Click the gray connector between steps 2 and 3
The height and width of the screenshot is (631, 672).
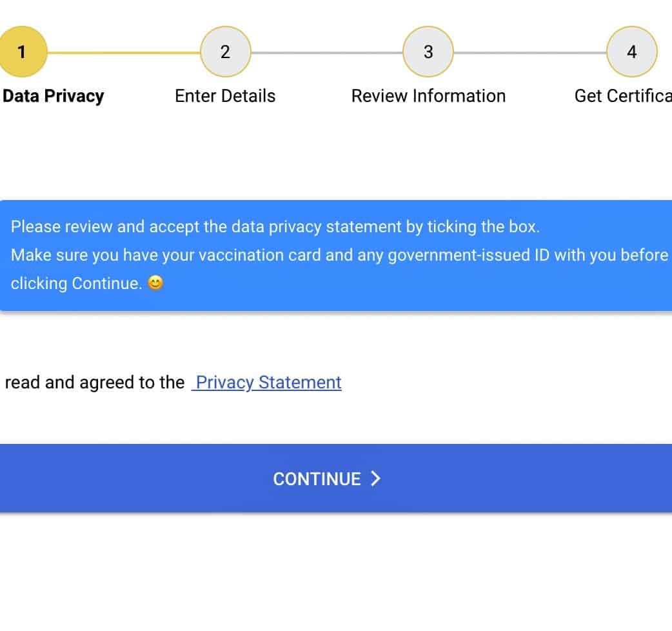click(326, 52)
